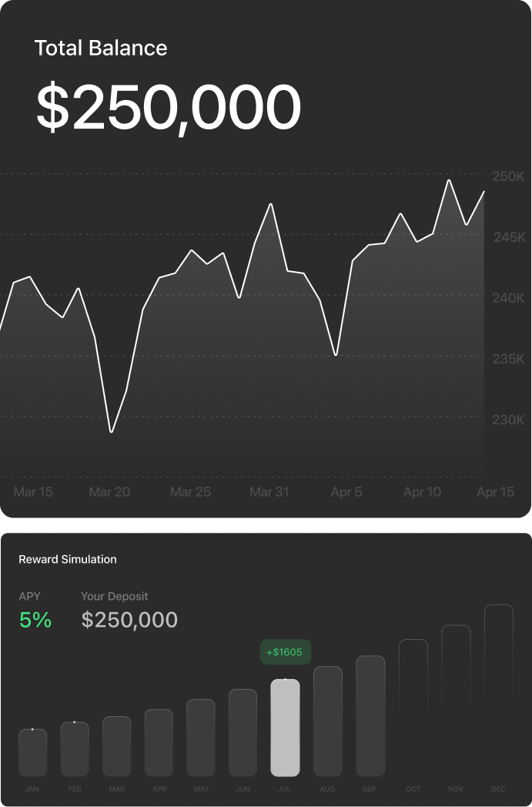Click the 5% APY value
The width and height of the screenshot is (532, 807).
(x=35, y=620)
